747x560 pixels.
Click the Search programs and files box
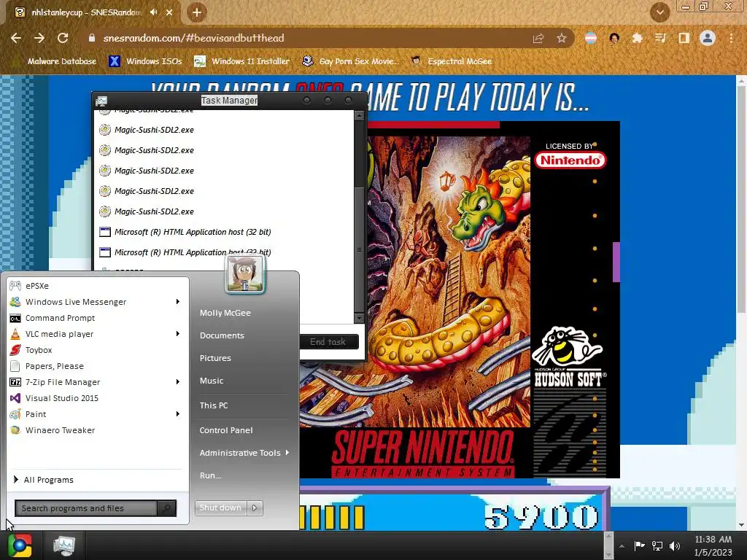tap(86, 508)
